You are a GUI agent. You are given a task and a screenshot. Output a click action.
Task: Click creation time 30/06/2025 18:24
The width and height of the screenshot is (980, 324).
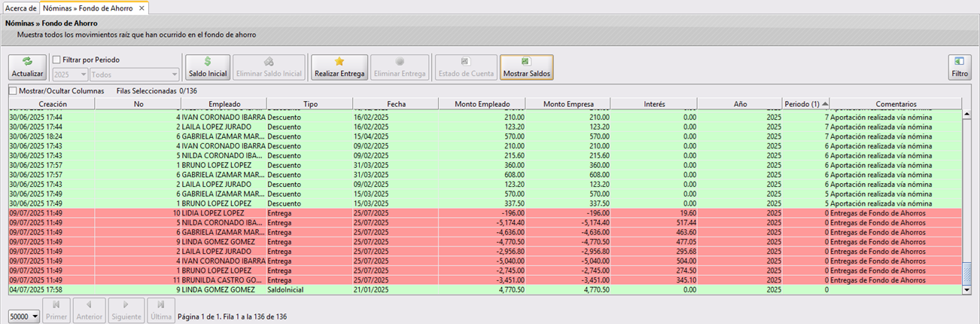click(36, 136)
